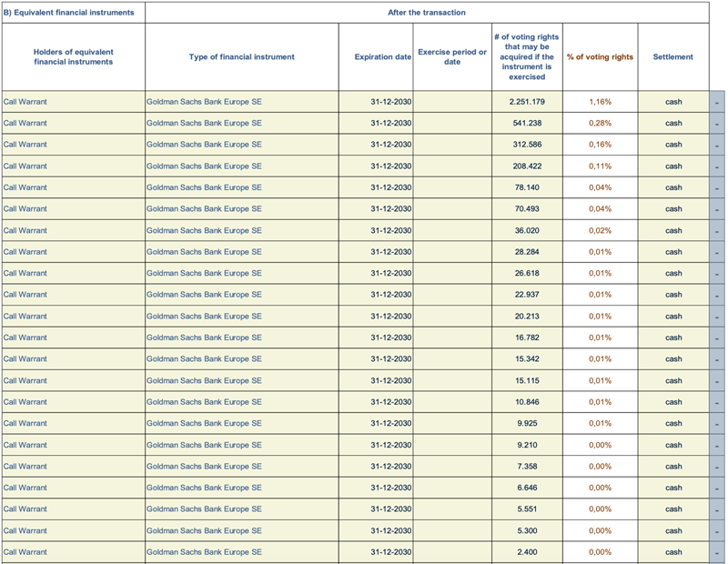
Task: Select the 78.140 cell
Action: pyautogui.click(x=527, y=187)
